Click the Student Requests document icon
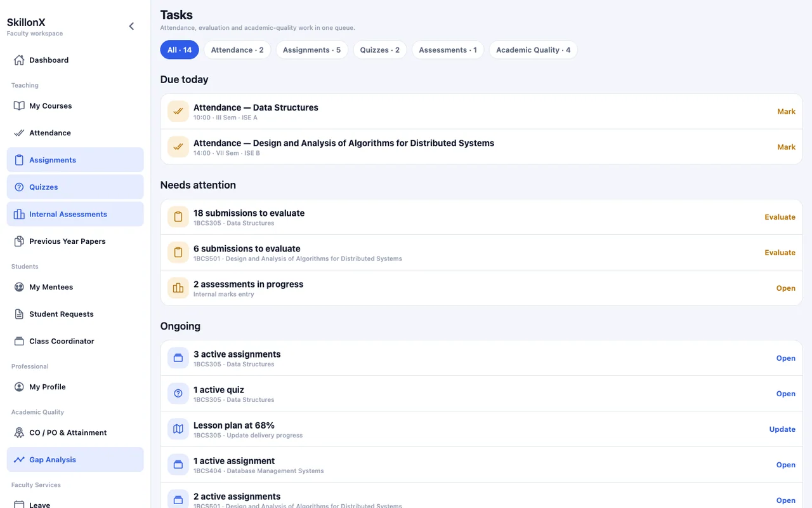The image size is (812, 508). point(19,314)
